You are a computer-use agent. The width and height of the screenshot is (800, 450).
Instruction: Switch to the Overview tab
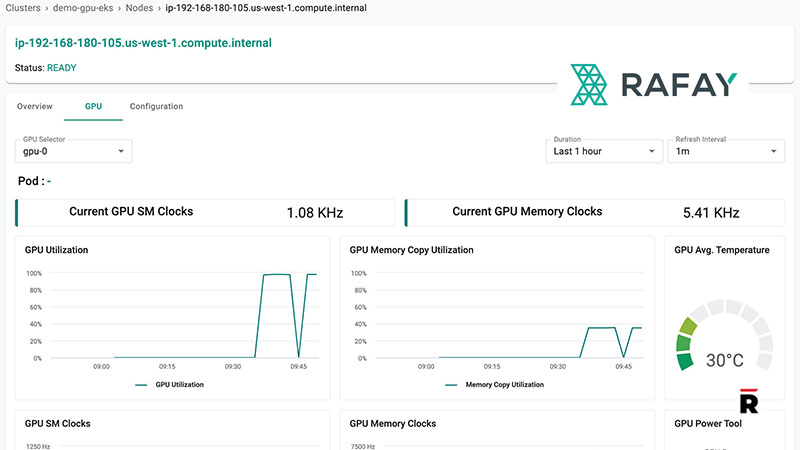tap(34, 106)
